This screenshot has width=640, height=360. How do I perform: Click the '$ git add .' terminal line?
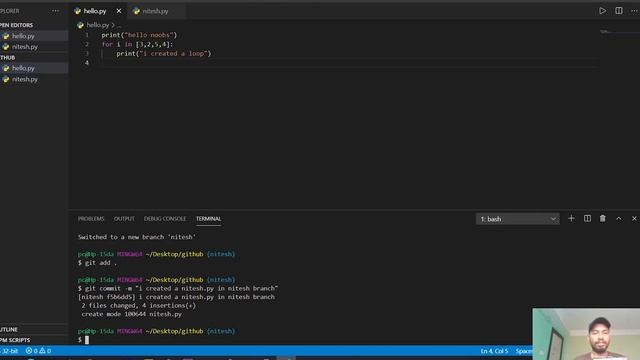click(97, 263)
